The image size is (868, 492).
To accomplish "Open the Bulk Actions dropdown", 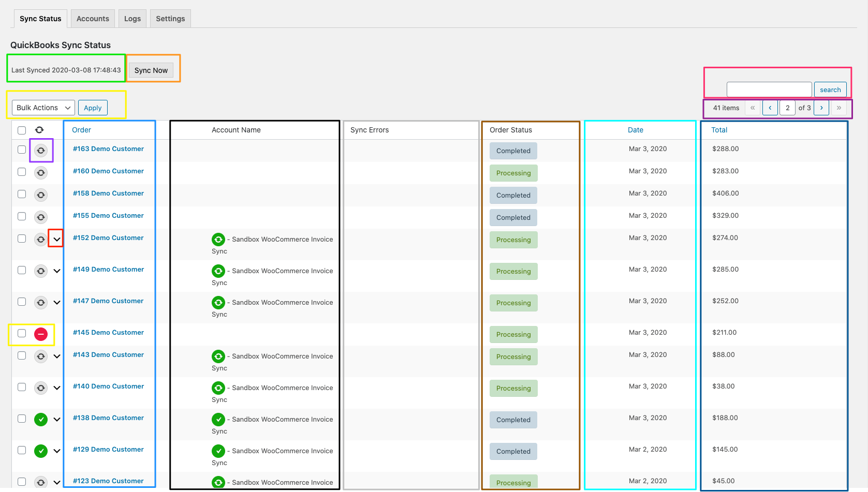I will (x=42, y=107).
